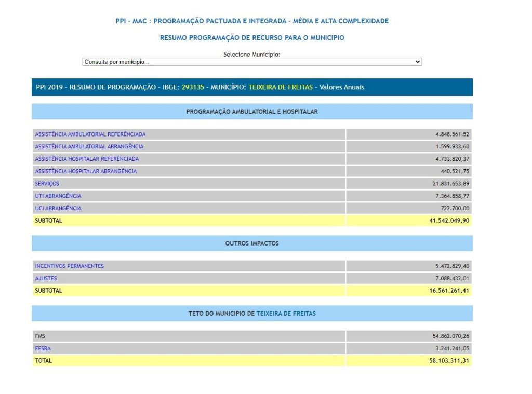The height and width of the screenshot is (394, 532).
Task: Open the Serviços link
Action: [47, 184]
